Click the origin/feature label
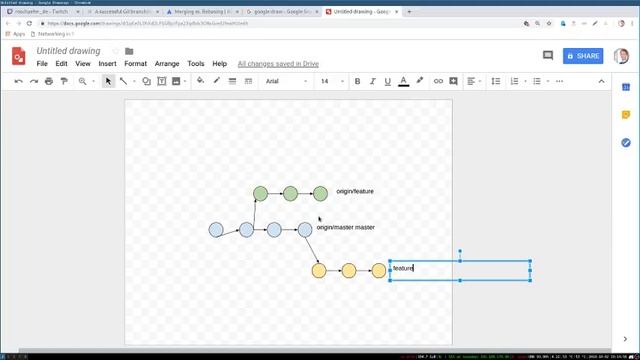 click(355, 191)
